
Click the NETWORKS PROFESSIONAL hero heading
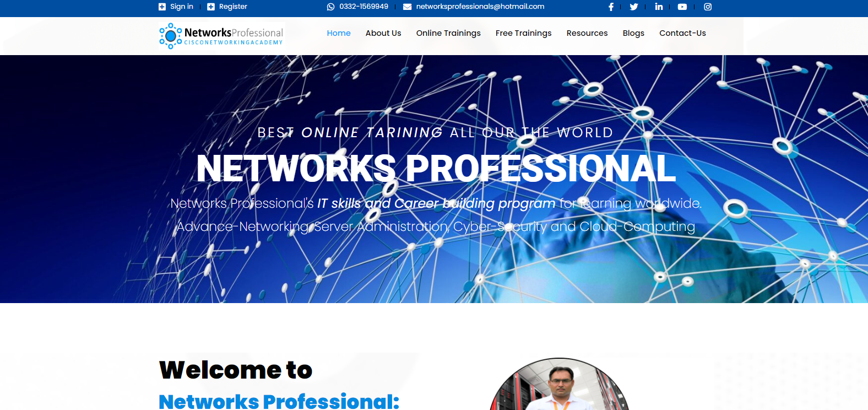436,168
